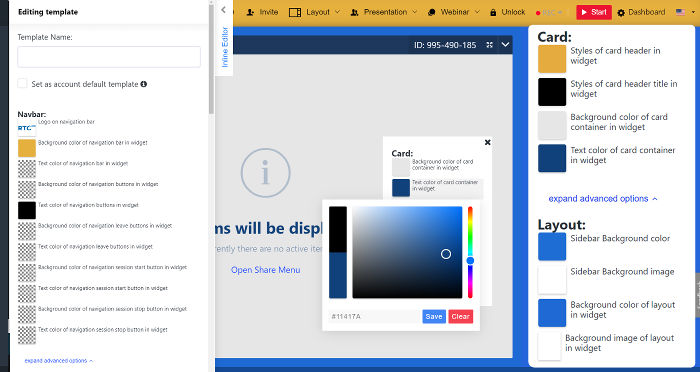700x372 pixels.
Task: Click the info icon next to default template
Action: pyautogui.click(x=144, y=84)
